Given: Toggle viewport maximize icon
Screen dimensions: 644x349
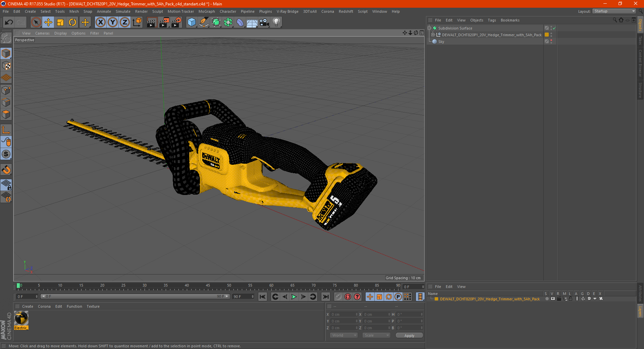Looking at the screenshot, I should (422, 33).
